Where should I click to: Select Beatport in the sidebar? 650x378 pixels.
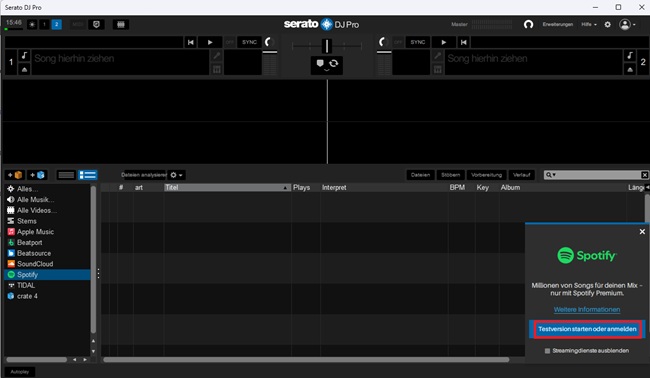pos(47,242)
